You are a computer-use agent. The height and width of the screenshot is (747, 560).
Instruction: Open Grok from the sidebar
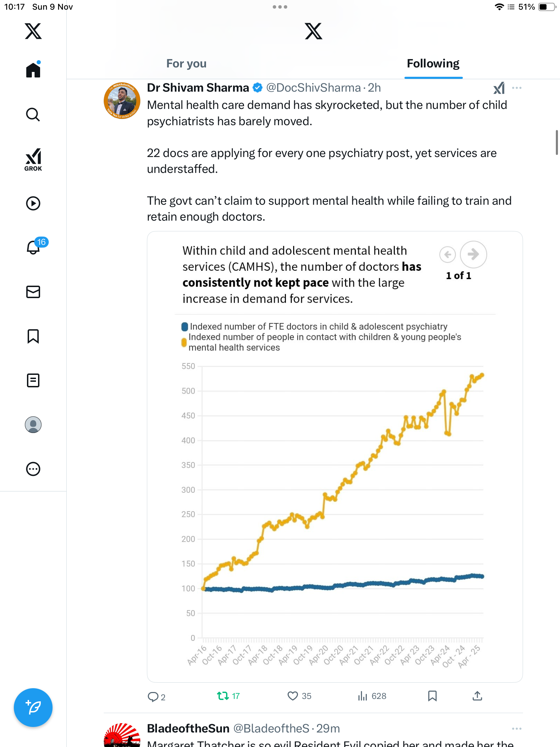point(33,159)
